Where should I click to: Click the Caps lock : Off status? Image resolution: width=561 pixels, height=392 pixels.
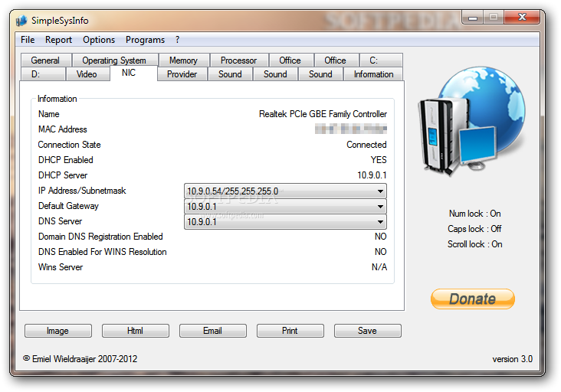click(x=474, y=229)
